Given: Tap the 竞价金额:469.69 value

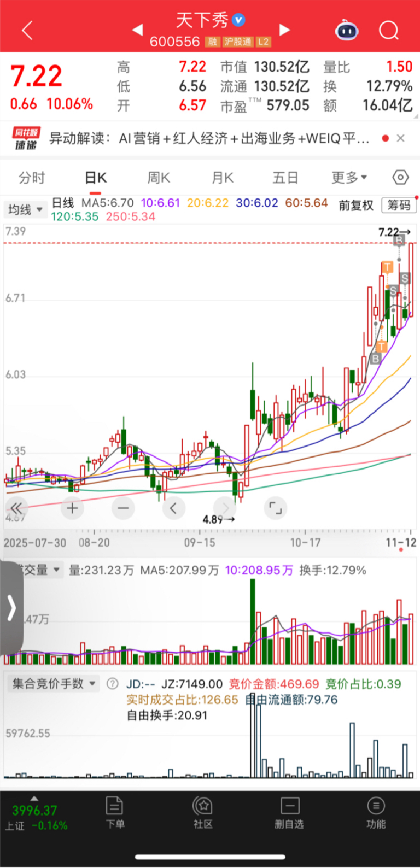Looking at the screenshot, I should pyautogui.click(x=274, y=684).
